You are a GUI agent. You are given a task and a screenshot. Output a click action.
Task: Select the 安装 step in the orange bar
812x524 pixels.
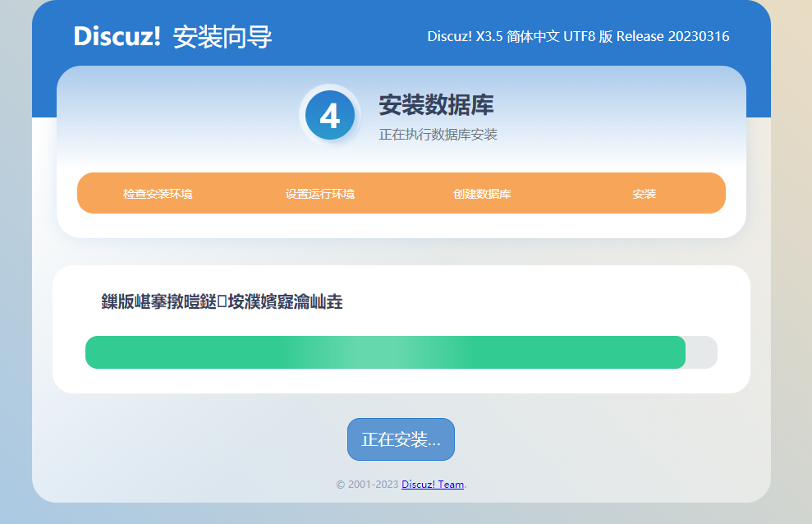coord(644,194)
